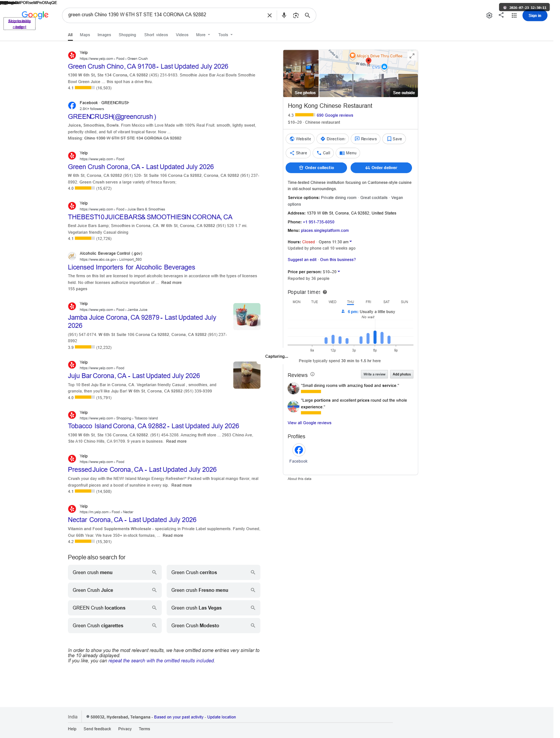The width and height of the screenshot is (560, 738).
Task: Open the 'See outside' street view thumbnail
Action: point(368,85)
